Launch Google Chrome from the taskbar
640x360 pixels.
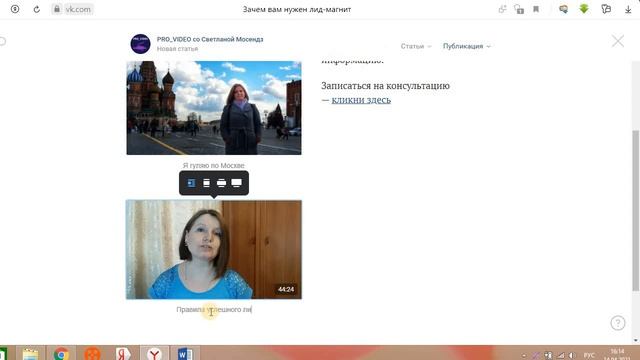[x=61, y=354]
